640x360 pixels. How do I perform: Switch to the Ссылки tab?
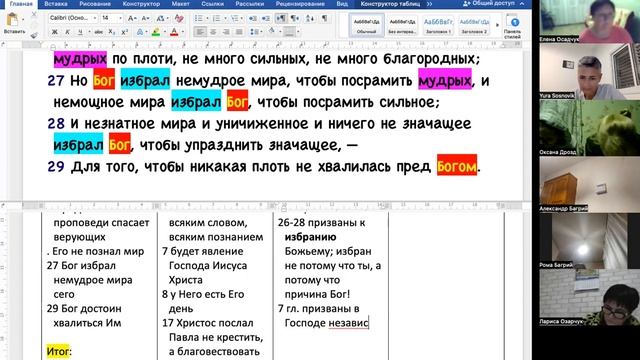click(212, 4)
